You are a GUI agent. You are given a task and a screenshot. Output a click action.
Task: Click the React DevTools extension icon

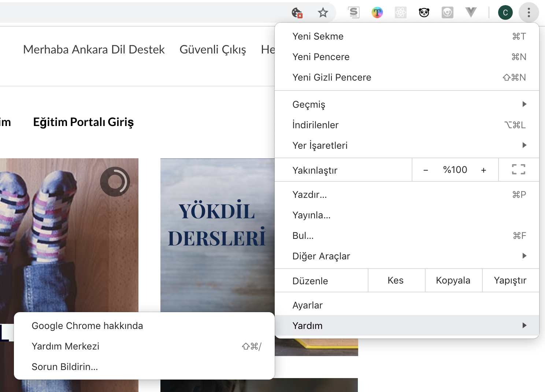point(400,12)
